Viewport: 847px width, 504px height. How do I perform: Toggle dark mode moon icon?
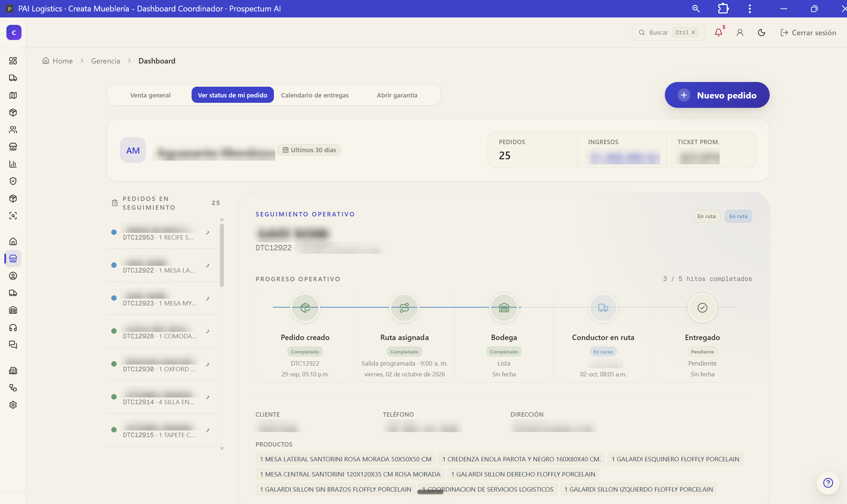click(761, 33)
